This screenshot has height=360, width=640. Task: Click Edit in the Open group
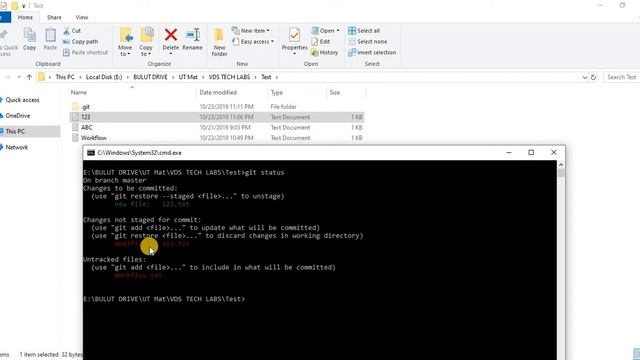pos(321,42)
